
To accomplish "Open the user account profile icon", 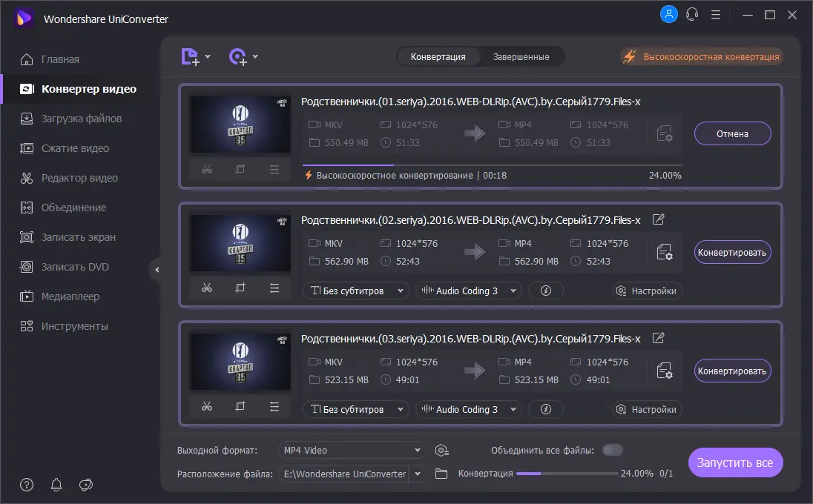I will (669, 14).
